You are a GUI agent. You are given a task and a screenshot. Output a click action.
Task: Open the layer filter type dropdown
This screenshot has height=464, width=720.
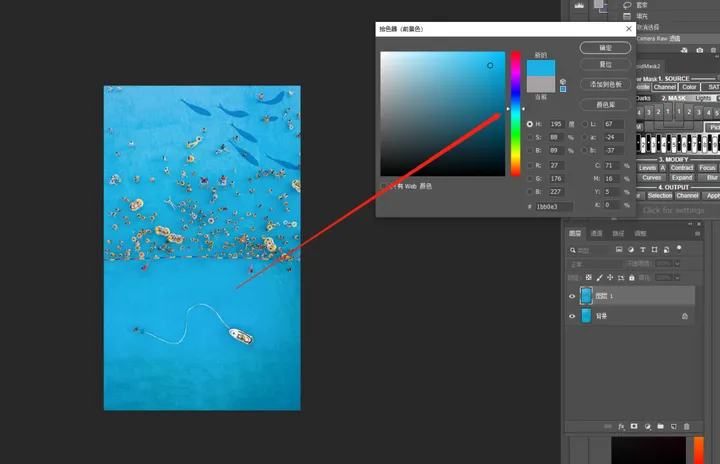coord(589,250)
